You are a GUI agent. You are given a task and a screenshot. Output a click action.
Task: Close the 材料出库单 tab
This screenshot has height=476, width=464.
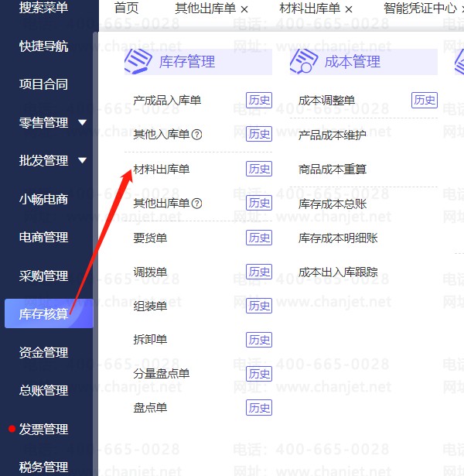(349, 10)
